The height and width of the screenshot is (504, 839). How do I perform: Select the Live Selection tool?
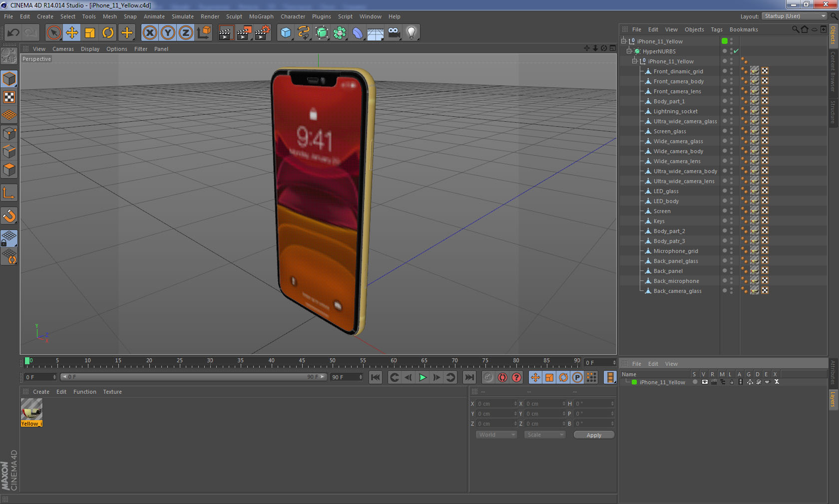[x=53, y=33]
